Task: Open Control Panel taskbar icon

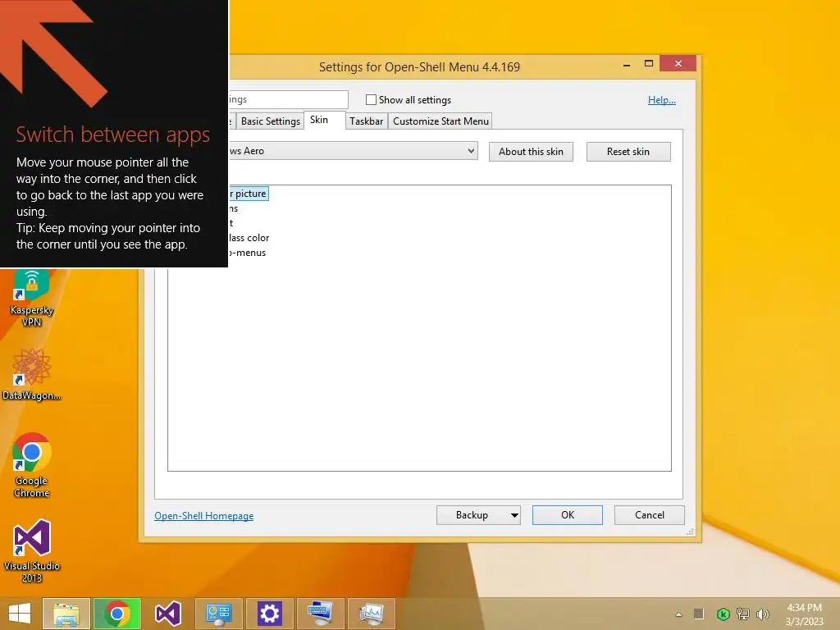Action: point(218,614)
